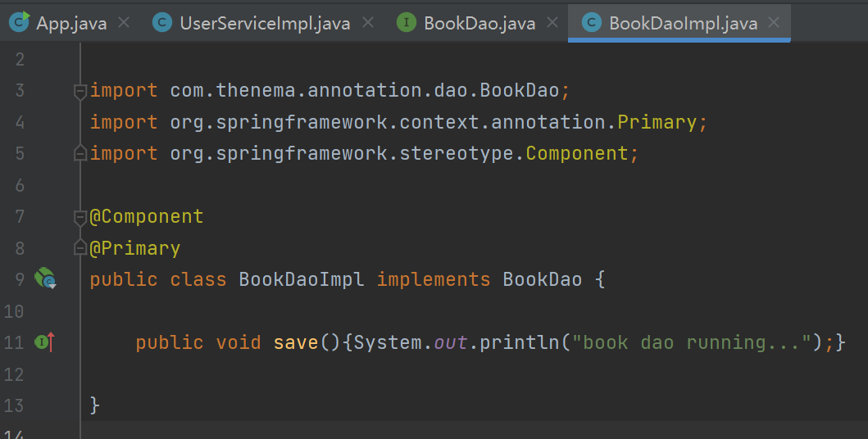Click the closing brace on line 13

coord(94,405)
